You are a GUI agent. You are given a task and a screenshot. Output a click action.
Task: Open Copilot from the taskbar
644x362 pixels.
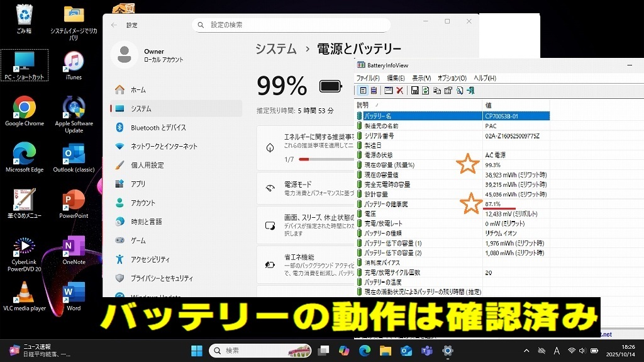[344, 351]
